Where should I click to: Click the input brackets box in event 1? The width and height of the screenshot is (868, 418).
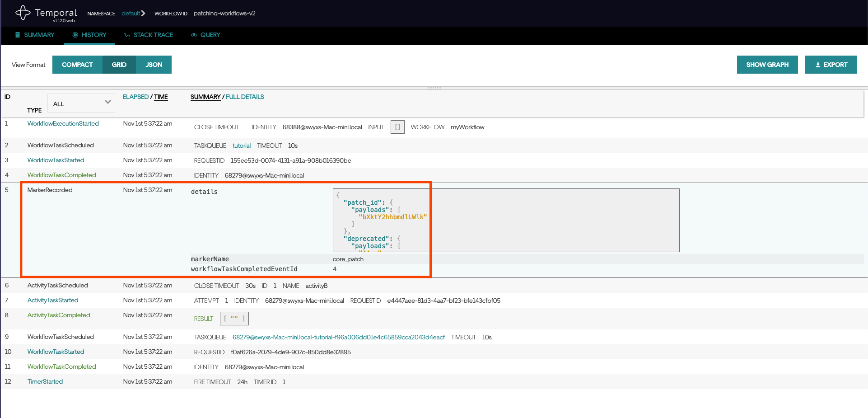pyautogui.click(x=397, y=127)
